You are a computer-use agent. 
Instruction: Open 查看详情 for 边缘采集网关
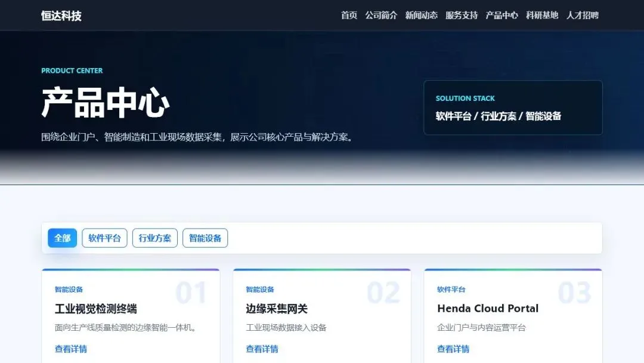[262, 349]
